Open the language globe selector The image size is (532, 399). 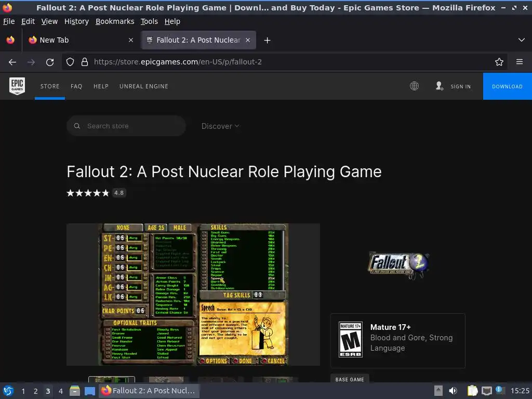[414, 86]
